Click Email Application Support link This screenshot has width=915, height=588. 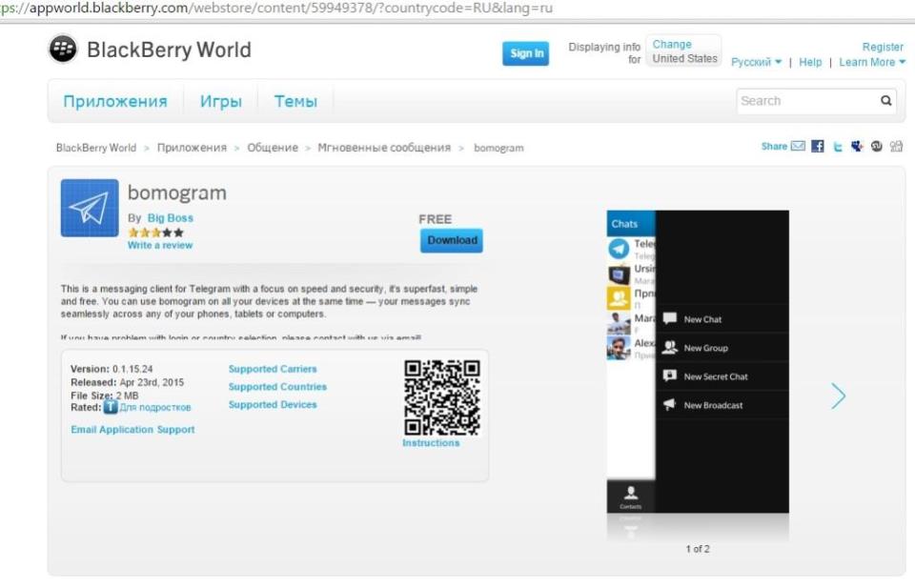pyautogui.click(x=132, y=430)
